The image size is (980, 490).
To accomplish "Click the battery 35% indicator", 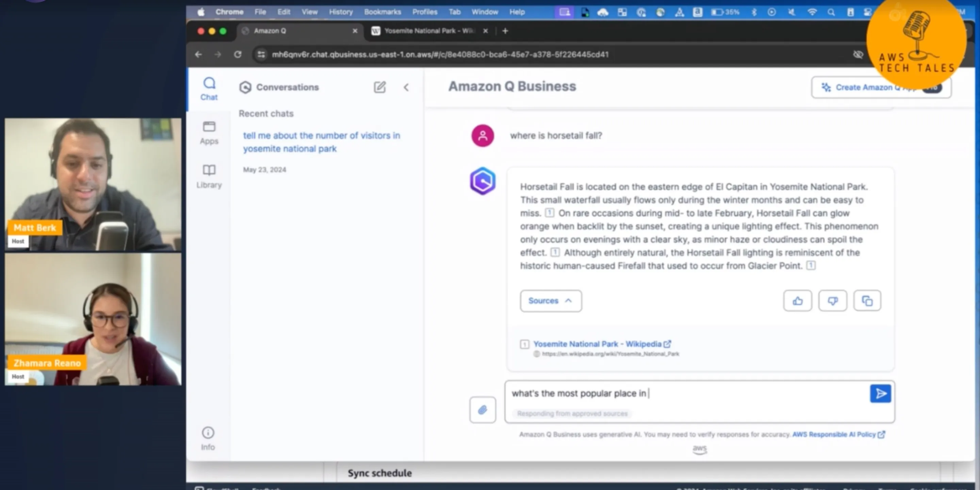I will tap(725, 12).
